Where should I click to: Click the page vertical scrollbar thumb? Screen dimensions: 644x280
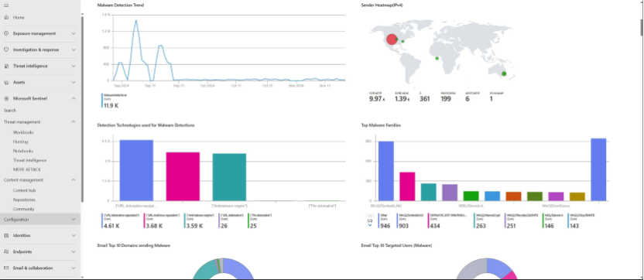[x=642, y=27]
